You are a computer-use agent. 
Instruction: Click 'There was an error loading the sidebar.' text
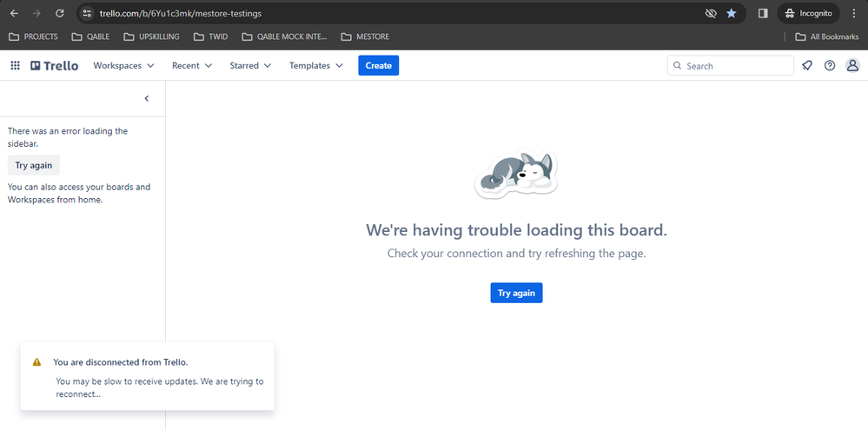click(x=68, y=137)
